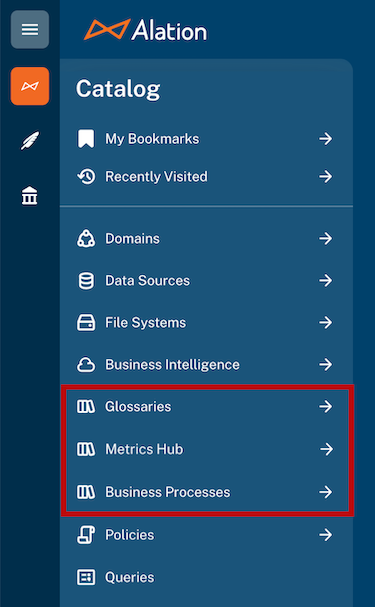
Task: Click the Business Processes books icon
Action: tap(86, 492)
